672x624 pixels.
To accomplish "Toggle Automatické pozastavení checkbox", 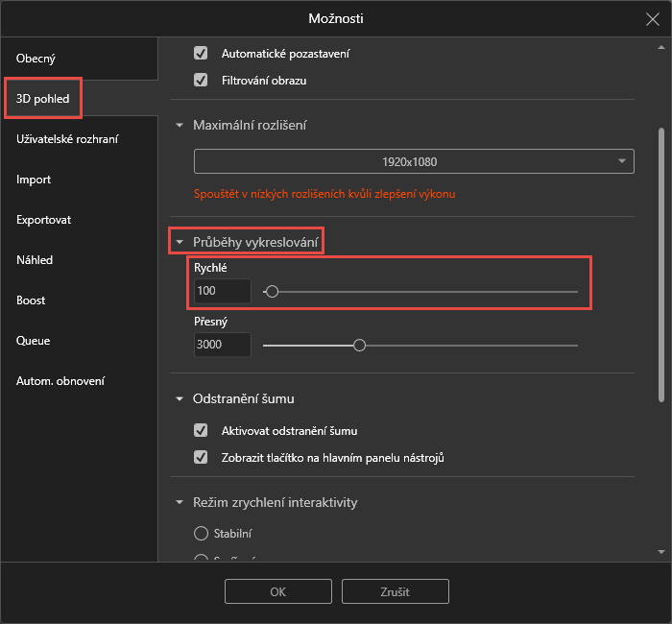I will click(201, 54).
